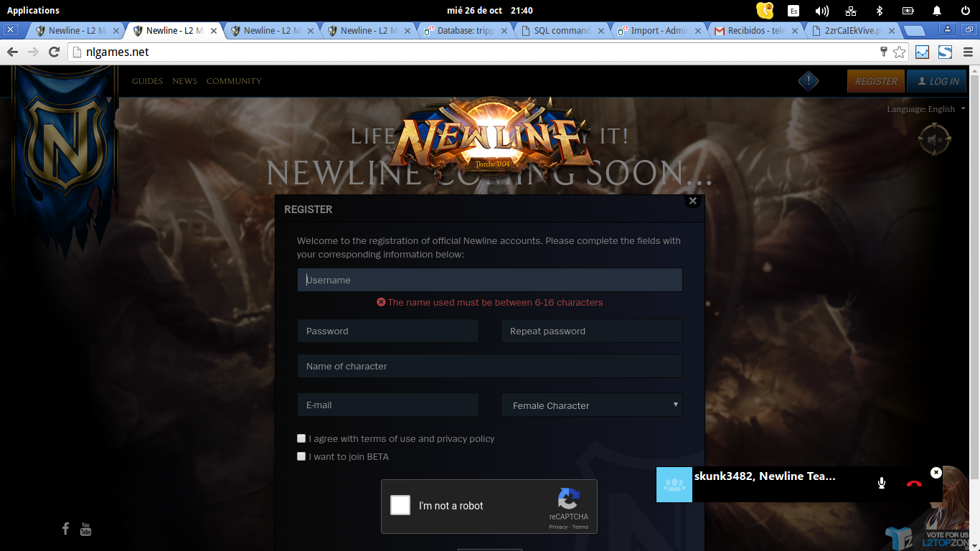Viewport: 980px width, 551px height.
Task: Open the volume indicator in system panel
Action: coord(821,11)
